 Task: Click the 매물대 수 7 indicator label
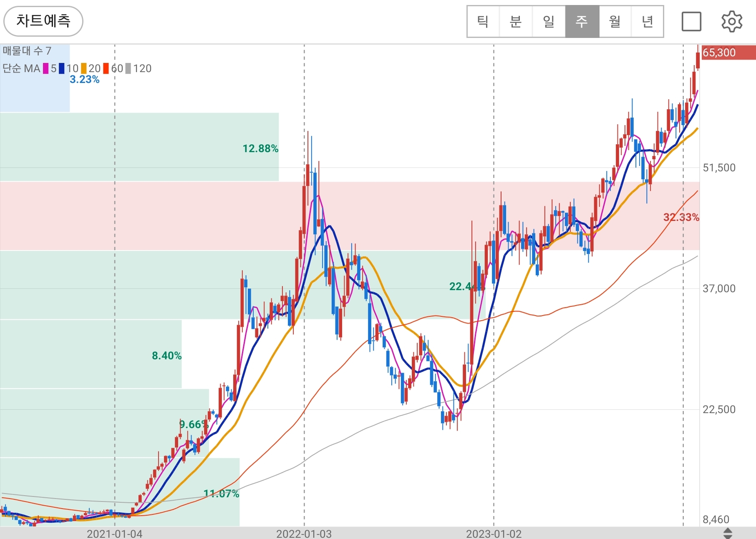[27, 51]
